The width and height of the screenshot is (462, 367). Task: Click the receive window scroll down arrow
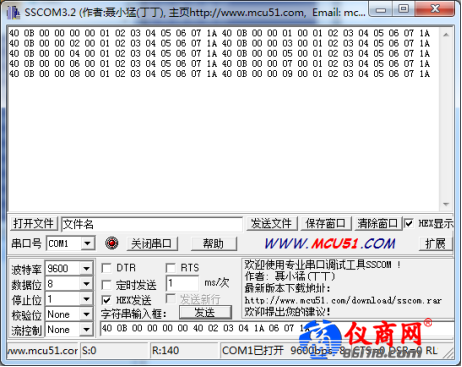tap(446, 204)
